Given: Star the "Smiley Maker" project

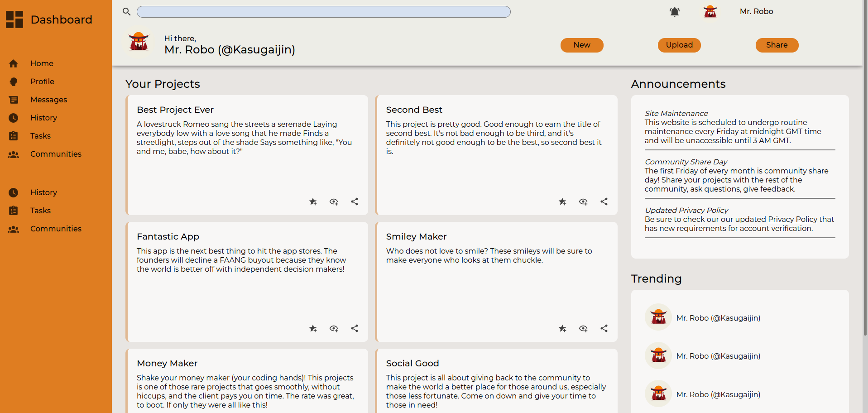Looking at the screenshot, I should point(563,328).
